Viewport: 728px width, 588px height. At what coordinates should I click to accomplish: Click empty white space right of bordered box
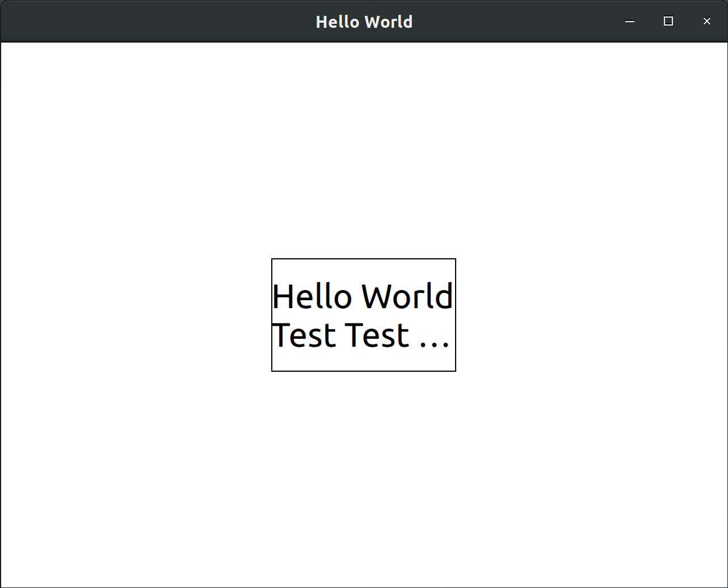tap(590, 315)
